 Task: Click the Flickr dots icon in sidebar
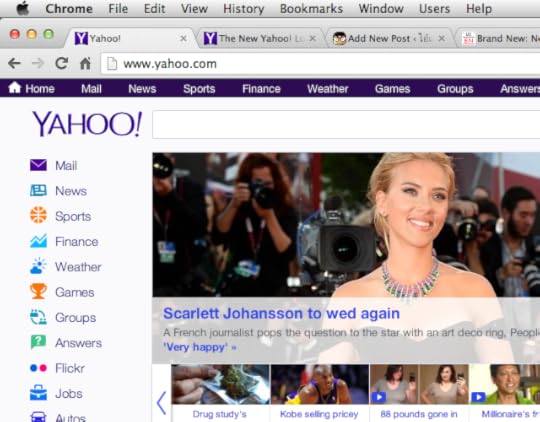38,368
